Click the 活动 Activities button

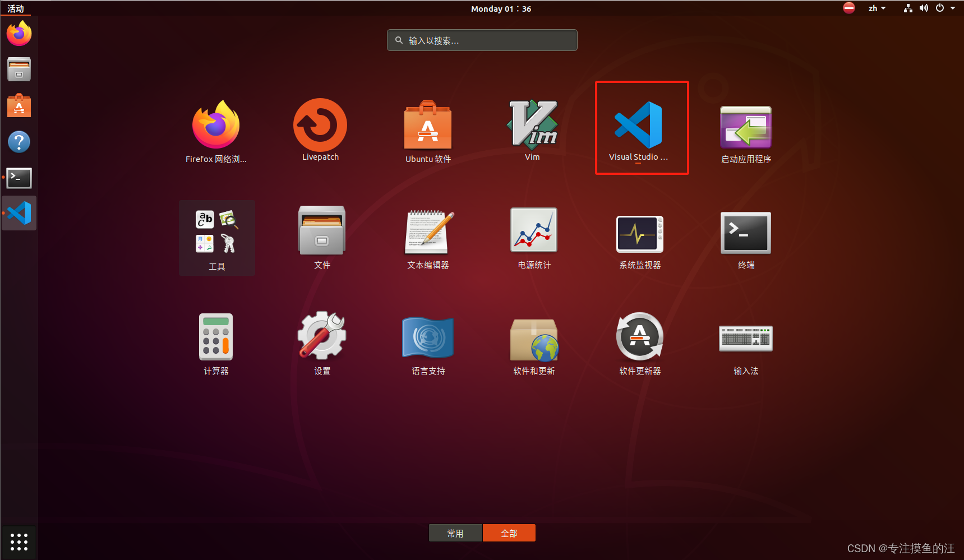pyautogui.click(x=16, y=8)
